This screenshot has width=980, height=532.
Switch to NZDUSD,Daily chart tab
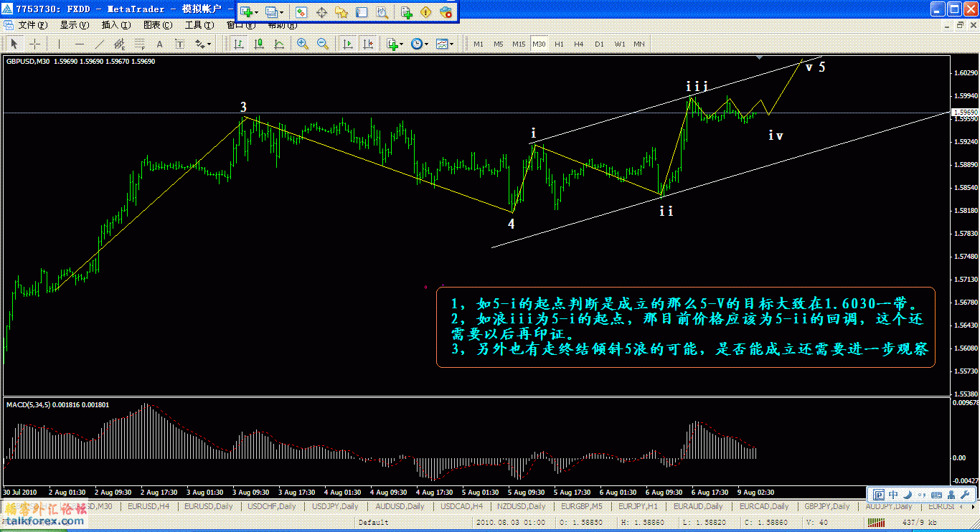(x=523, y=506)
